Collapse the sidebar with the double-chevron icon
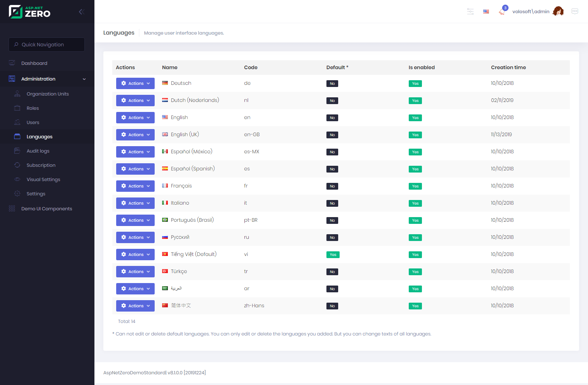 tap(81, 12)
